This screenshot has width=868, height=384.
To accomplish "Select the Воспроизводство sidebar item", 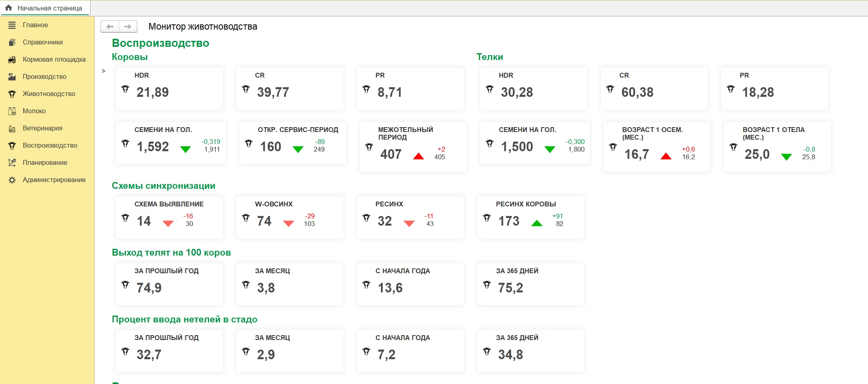I will click(50, 146).
